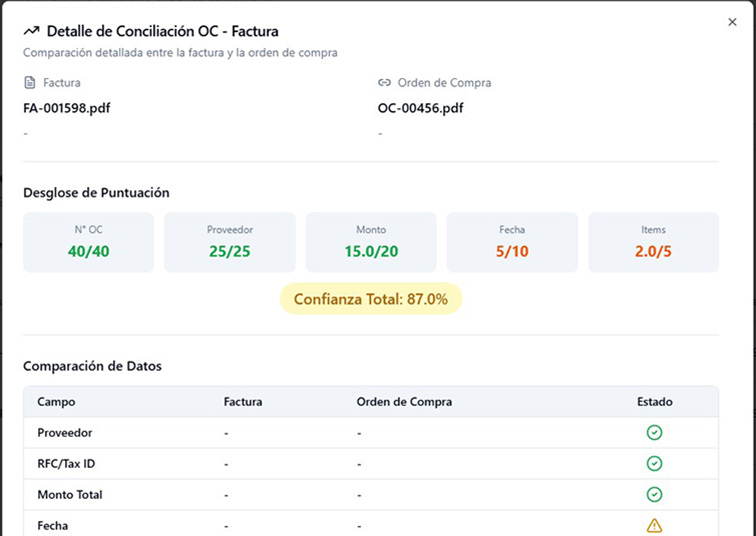
Task: Click the document icon beside Factura label
Action: point(29,83)
